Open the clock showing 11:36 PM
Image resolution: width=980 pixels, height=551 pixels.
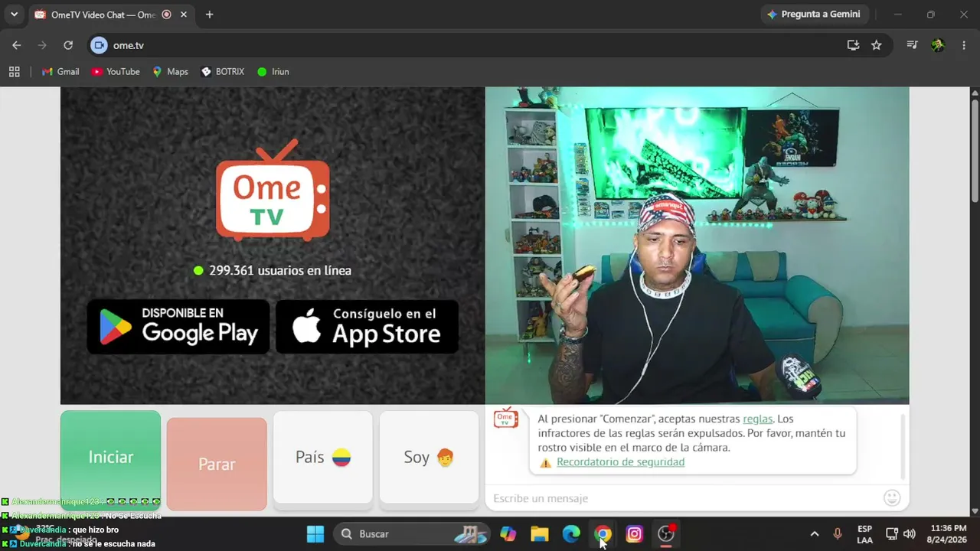click(x=949, y=534)
